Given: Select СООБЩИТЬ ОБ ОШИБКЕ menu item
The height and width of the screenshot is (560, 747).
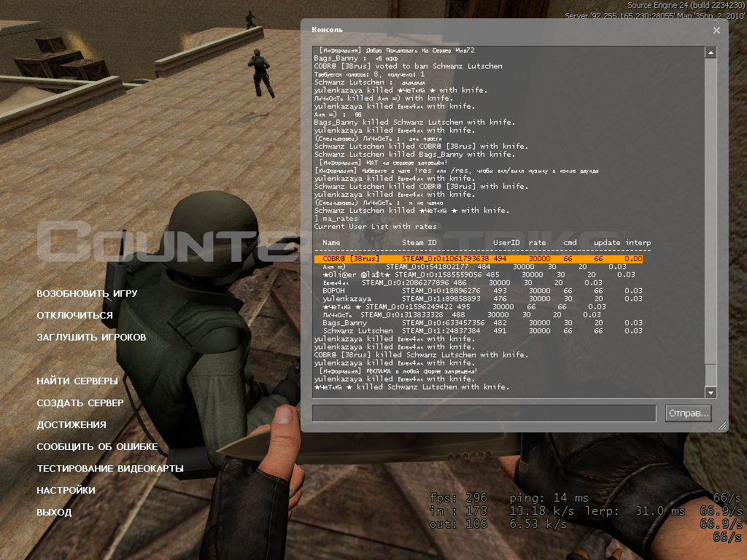Looking at the screenshot, I should pyautogui.click(x=97, y=447).
